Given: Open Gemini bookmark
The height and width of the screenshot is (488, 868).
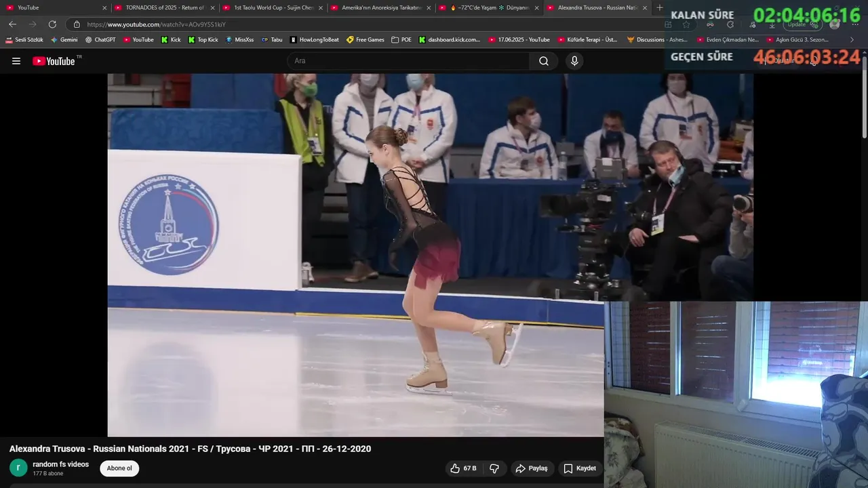Looking at the screenshot, I should [x=64, y=40].
